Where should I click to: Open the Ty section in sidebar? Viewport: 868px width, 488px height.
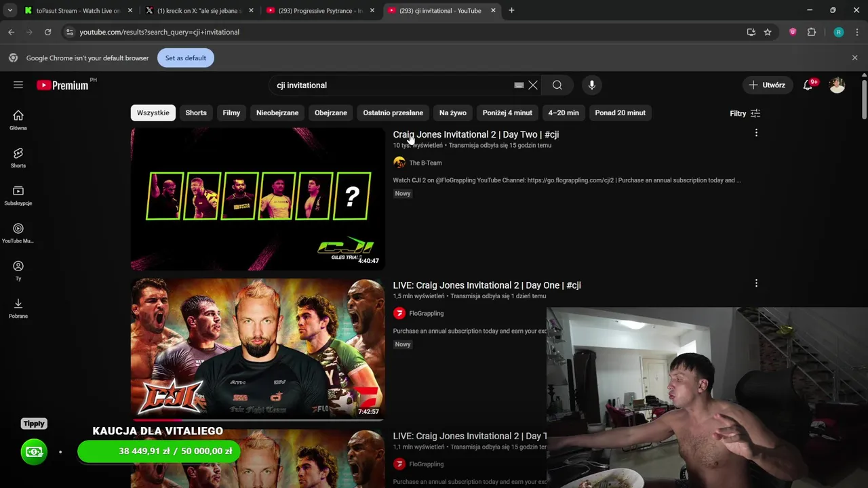pos(18,270)
